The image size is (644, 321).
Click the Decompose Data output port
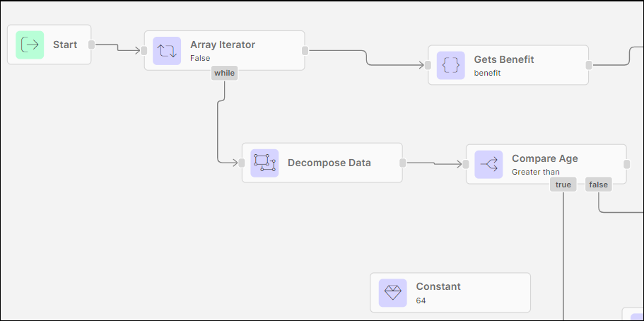[x=402, y=163]
